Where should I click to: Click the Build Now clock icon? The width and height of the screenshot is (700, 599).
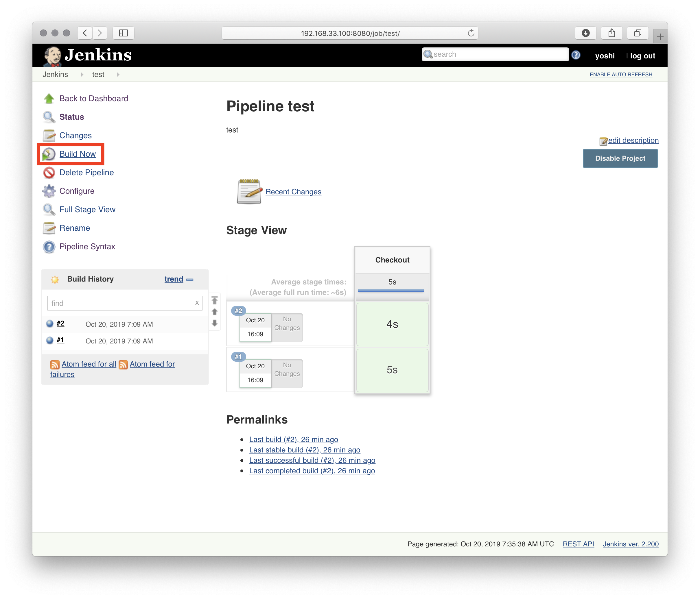(49, 154)
